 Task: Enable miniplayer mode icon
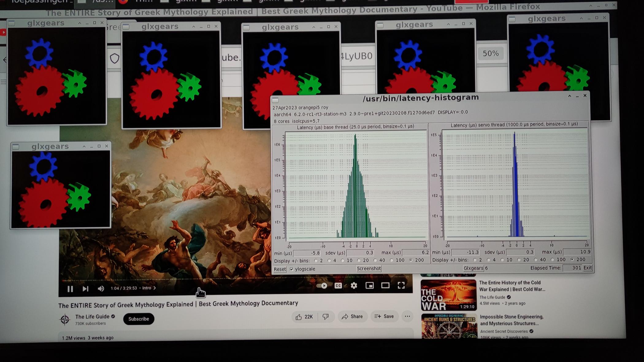[x=370, y=286]
